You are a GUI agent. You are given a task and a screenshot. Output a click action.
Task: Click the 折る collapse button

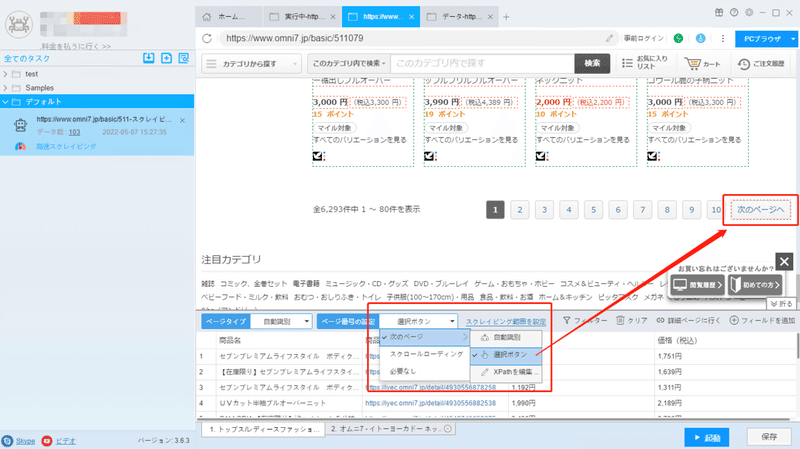pyautogui.click(x=782, y=304)
